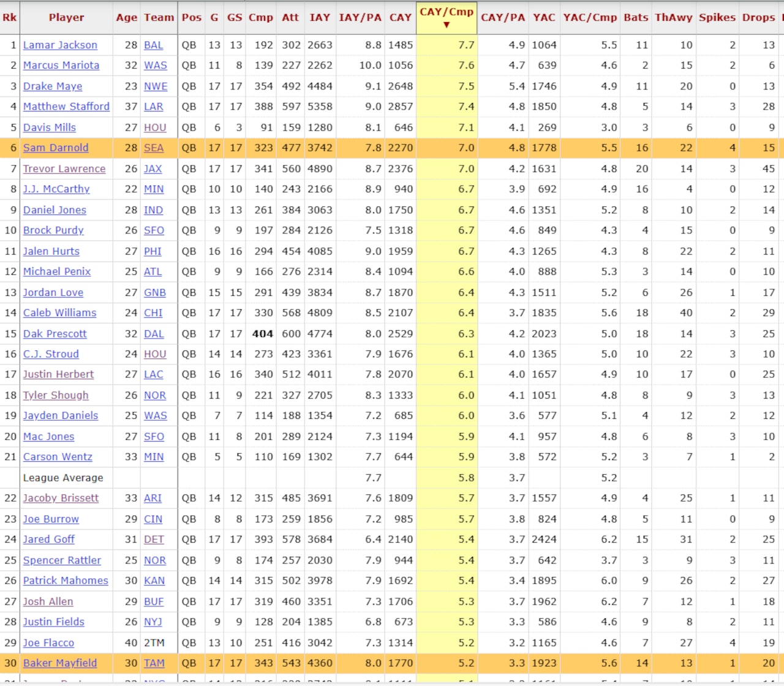Sort players by Drops column
Screen dimensions: 784x686
point(758,17)
